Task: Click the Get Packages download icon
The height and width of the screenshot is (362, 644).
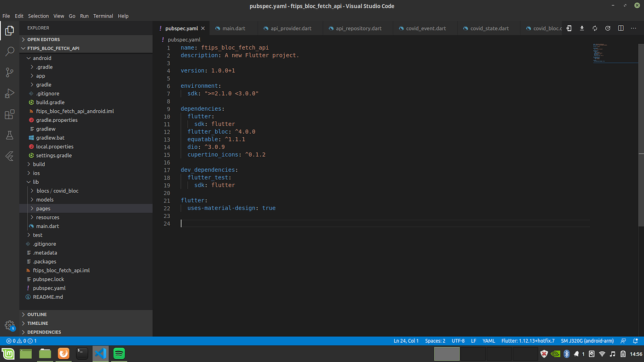Action: [x=581, y=28]
